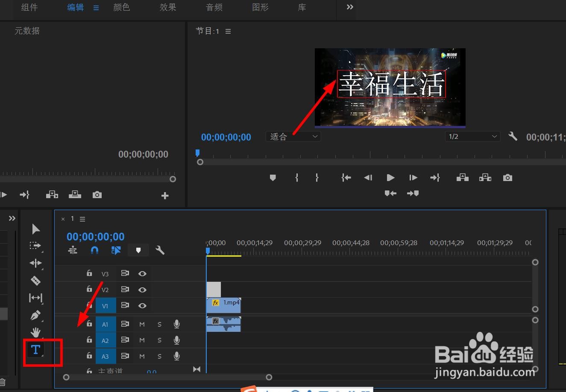Open the 适合 zoom level dropdown
Screen dimensions: 566x392
pyautogui.click(x=293, y=136)
